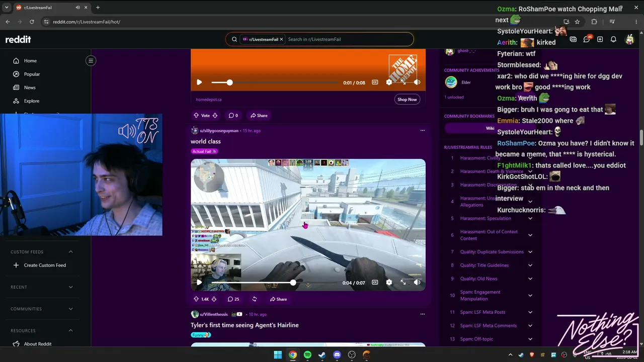Expand rule 10 Spam: Engagement Manipulation
644x362 pixels.
pyautogui.click(x=530, y=296)
